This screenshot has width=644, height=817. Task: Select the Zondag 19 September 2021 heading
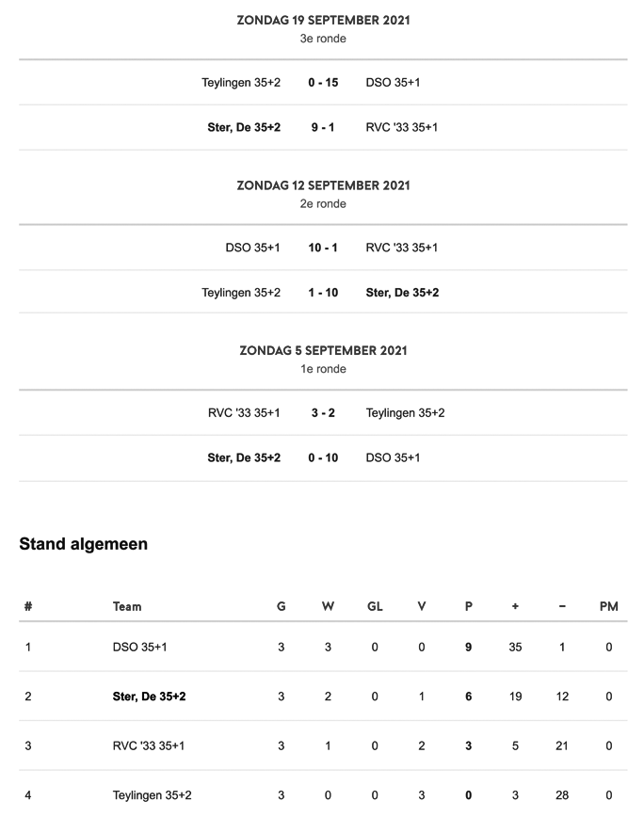point(323,21)
